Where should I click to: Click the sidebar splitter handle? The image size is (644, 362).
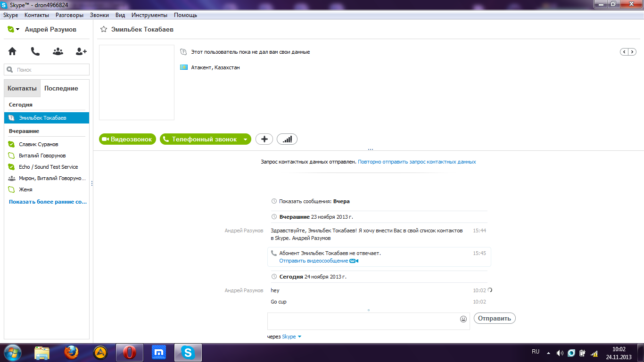click(91, 183)
